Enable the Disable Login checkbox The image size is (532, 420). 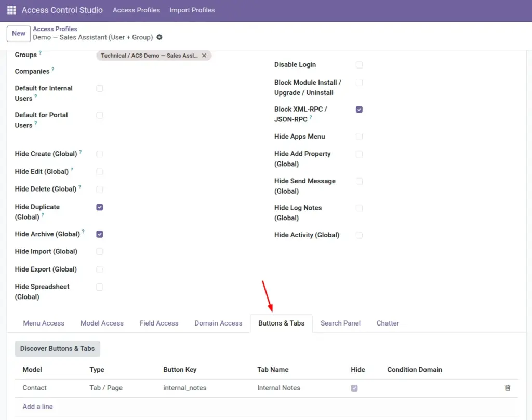359,65
